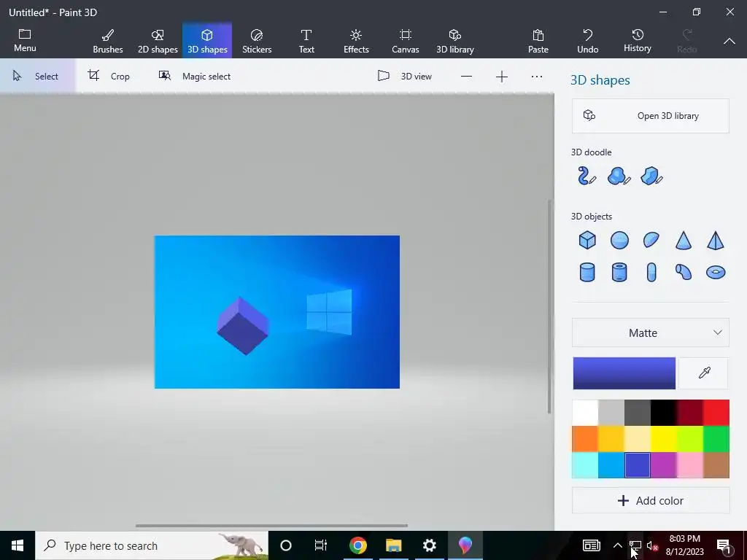Choose the black color swatch
747x560 pixels.
(664, 413)
